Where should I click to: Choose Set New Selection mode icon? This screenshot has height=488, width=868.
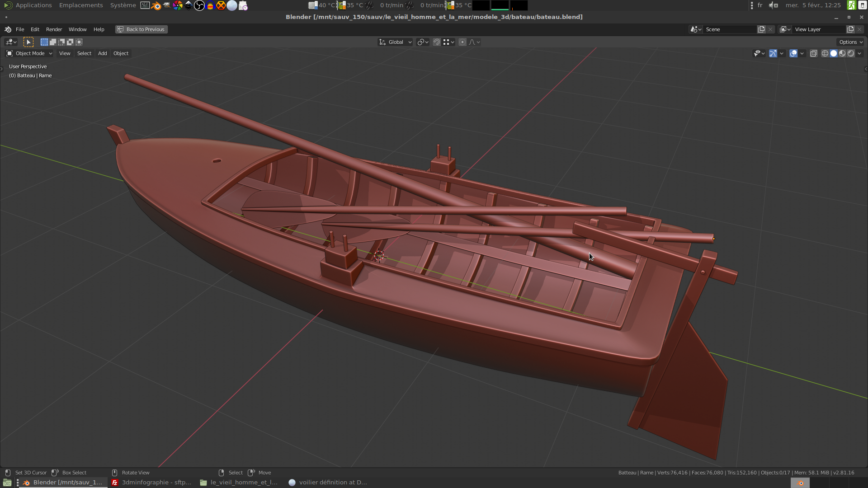(44, 42)
